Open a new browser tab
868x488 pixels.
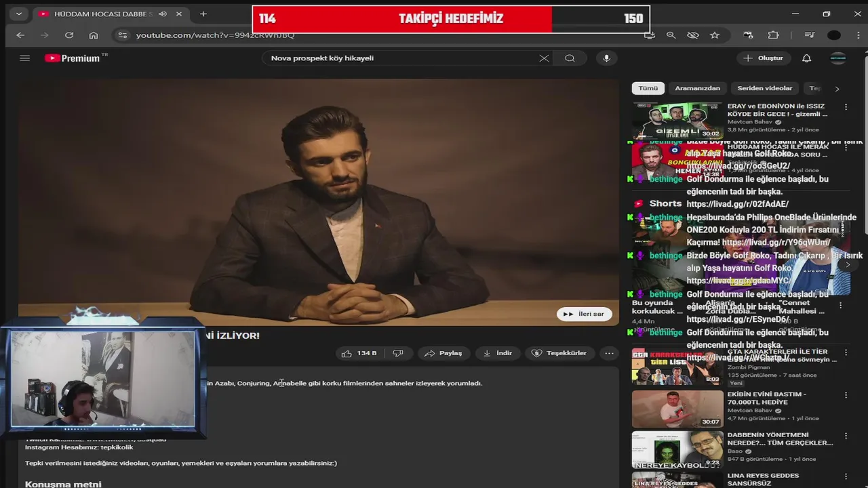click(203, 14)
